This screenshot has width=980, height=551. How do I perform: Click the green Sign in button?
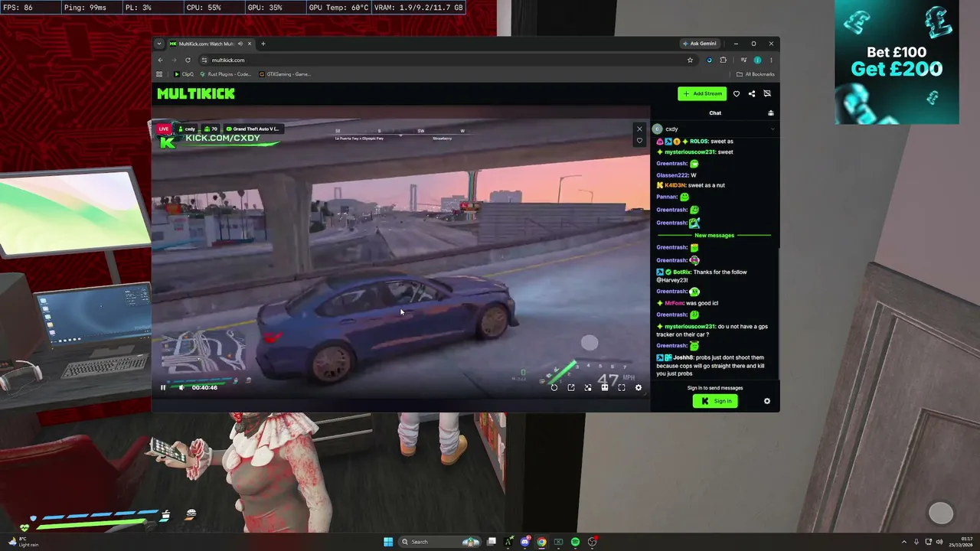click(x=715, y=401)
